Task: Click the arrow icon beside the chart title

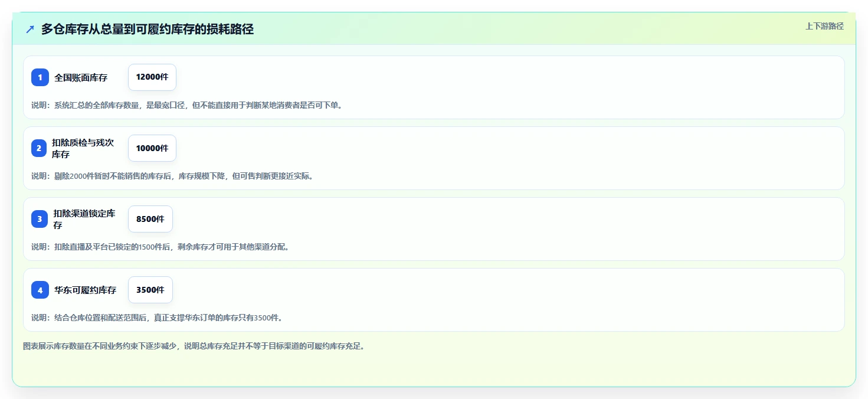Action: 30,29
